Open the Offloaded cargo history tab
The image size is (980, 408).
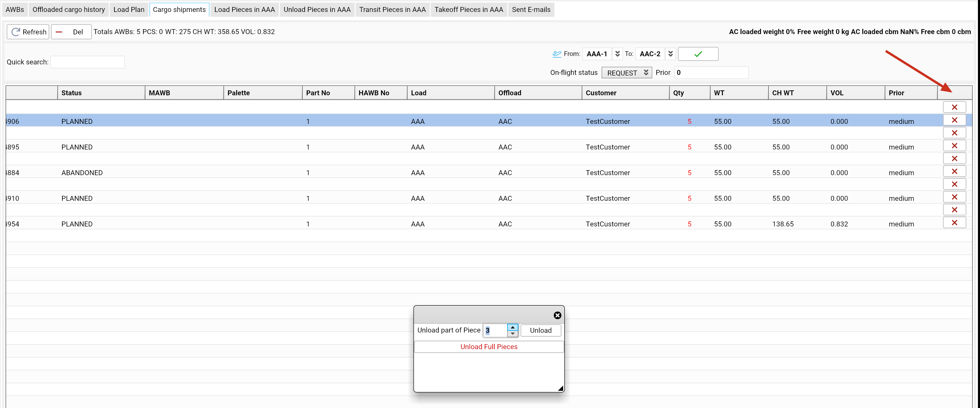tap(68, 10)
